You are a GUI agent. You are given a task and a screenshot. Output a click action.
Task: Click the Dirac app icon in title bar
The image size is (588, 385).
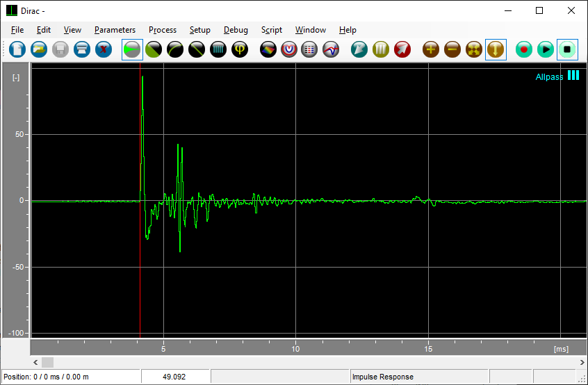[12, 10]
